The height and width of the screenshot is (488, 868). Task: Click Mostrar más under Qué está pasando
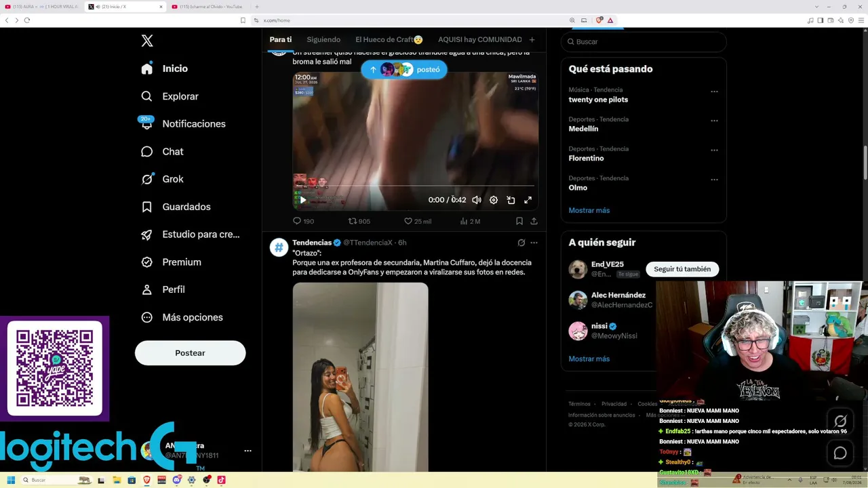pyautogui.click(x=589, y=210)
